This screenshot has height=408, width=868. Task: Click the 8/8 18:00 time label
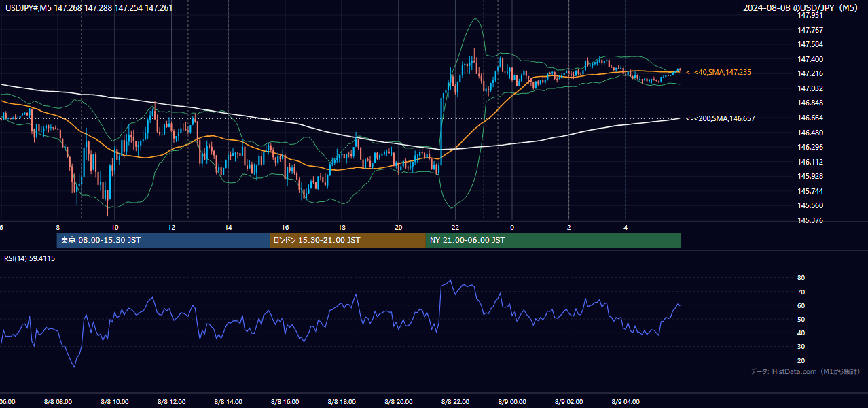(x=342, y=401)
